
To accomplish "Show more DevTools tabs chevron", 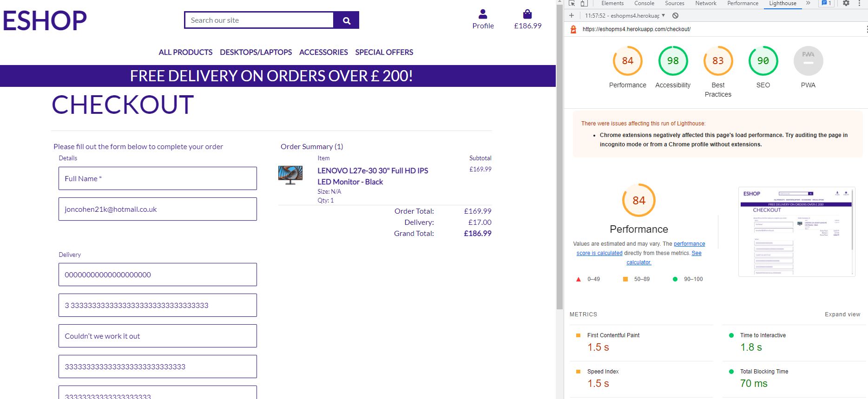I will pos(808,3).
